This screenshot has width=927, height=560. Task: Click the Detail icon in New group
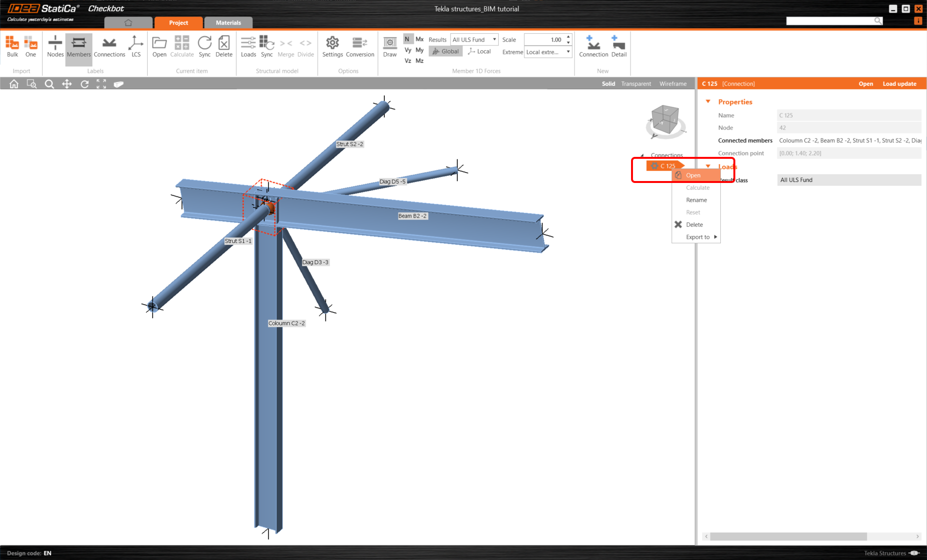[x=618, y=47]
